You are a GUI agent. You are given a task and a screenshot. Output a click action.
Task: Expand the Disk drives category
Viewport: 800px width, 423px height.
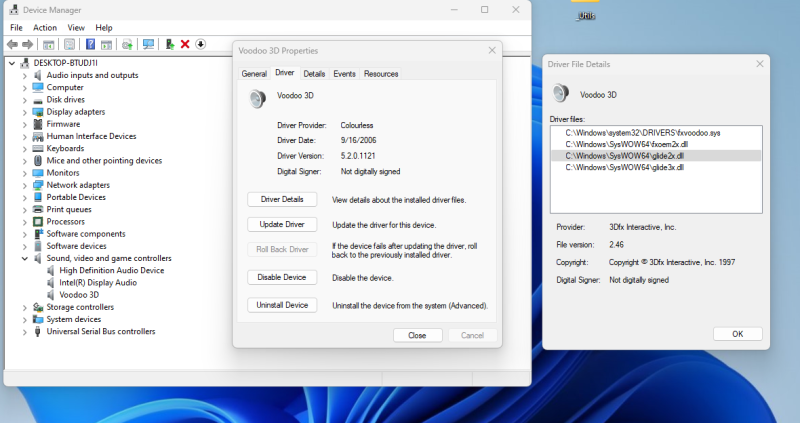24,100
